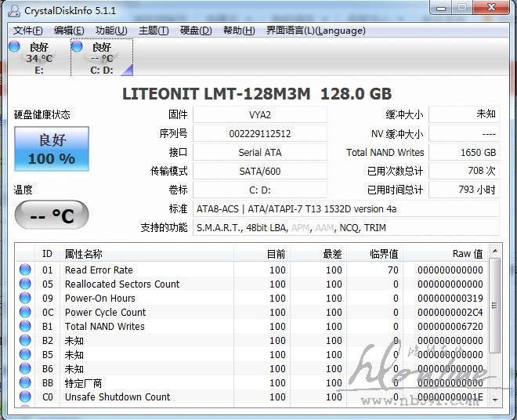Click status orb for Power Cycle Count
517x420 pixels.
coord(25,313)
